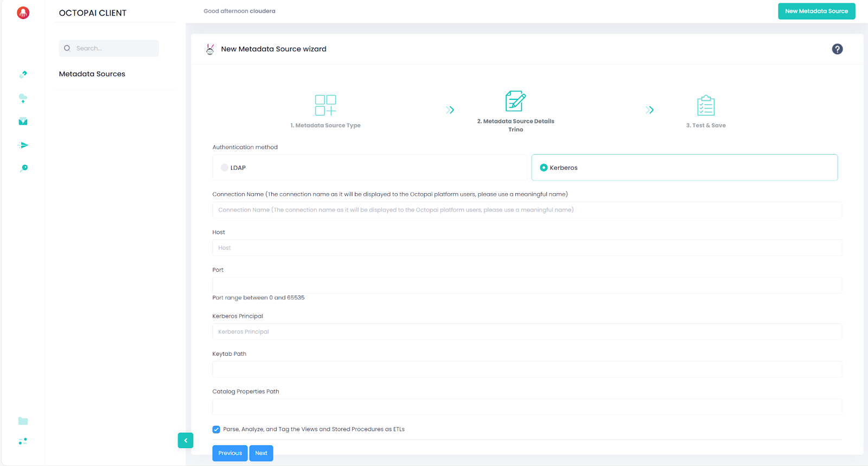Click the Test & Save clipboard step icon
The image size is (868, 466).
[706, 105]
